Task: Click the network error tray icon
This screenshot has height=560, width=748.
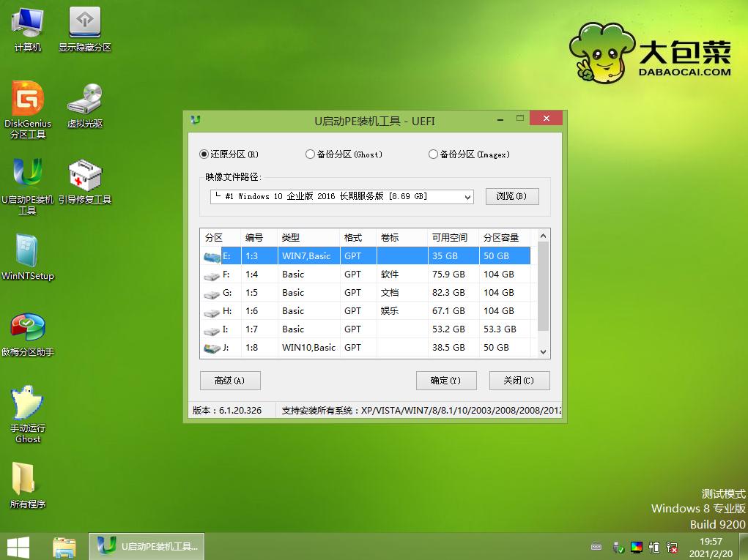Action: pyautogui.click(x=672, y=547)
